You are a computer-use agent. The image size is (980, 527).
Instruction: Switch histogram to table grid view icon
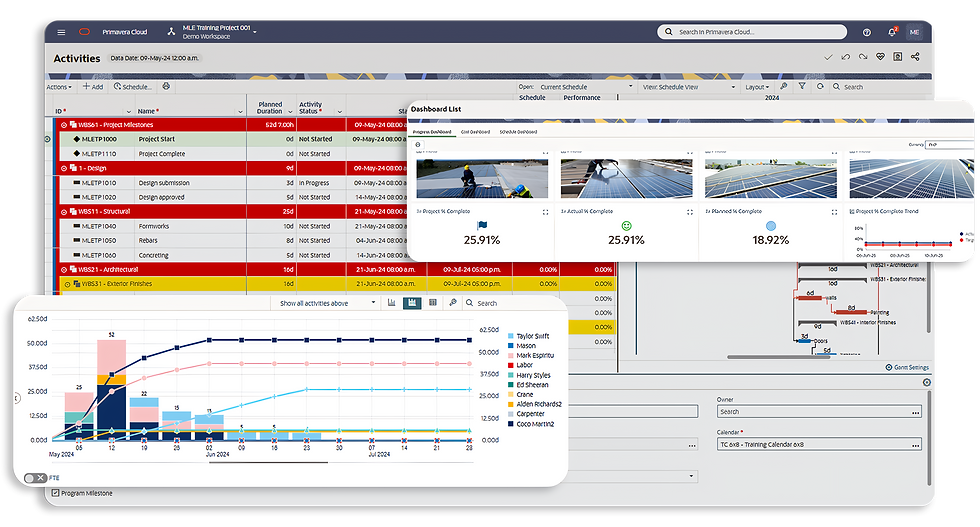pos(432,303)
